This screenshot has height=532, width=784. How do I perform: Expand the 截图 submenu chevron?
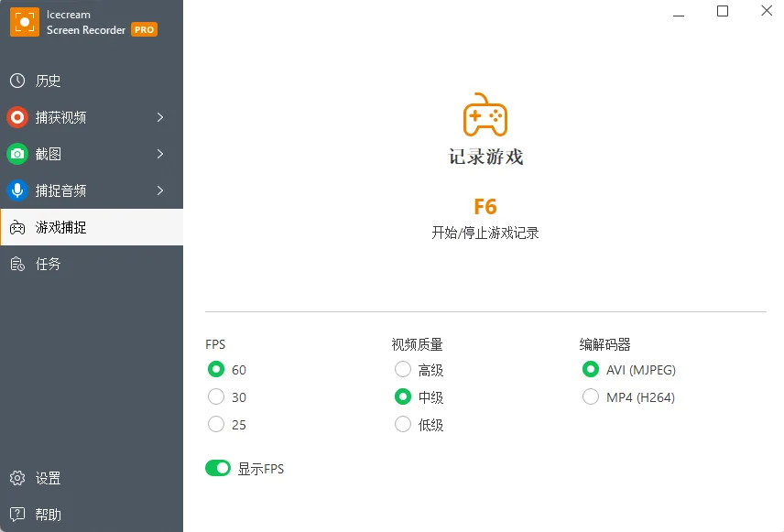click(x=160, y=154)
